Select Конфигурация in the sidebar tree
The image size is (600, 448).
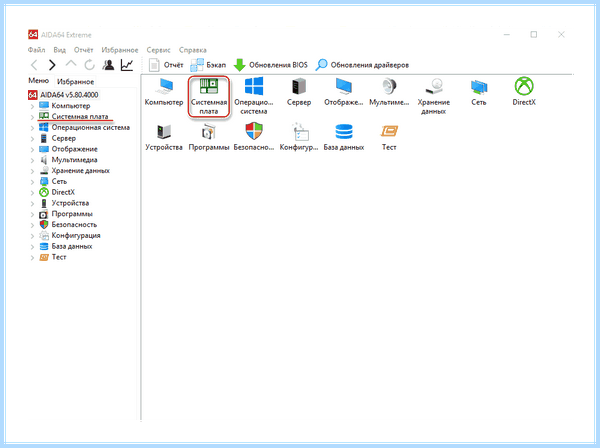[70, 235]
